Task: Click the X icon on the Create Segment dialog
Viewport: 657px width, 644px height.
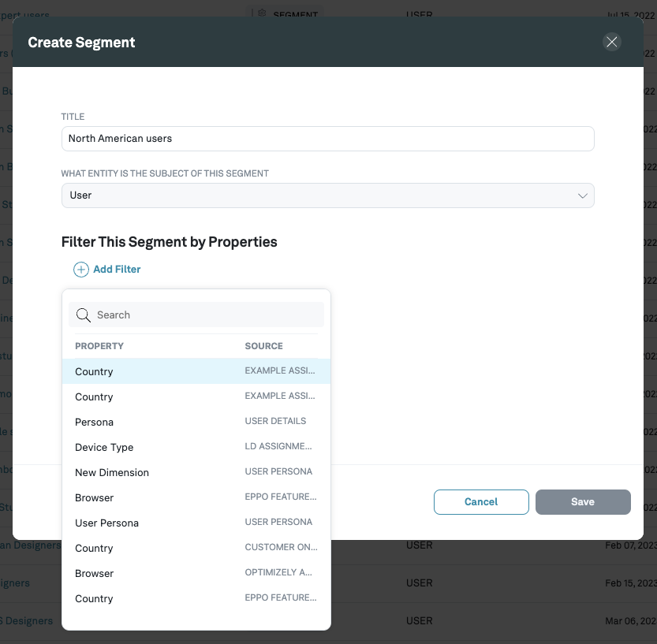Action: [x=612, y=42]
